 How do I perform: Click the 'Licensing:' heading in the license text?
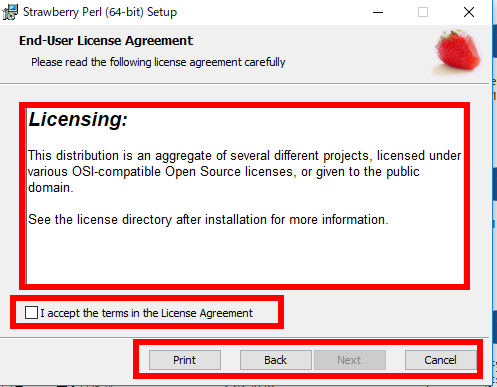(78, 119)
